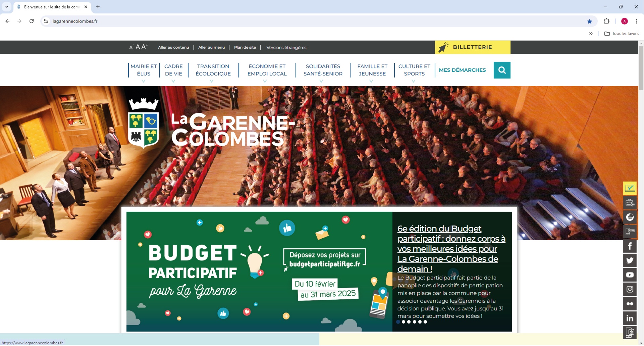Screen dimensions: 644x346
Task: Select the last carousel slide dot
Action: click(x=425, y=322)
